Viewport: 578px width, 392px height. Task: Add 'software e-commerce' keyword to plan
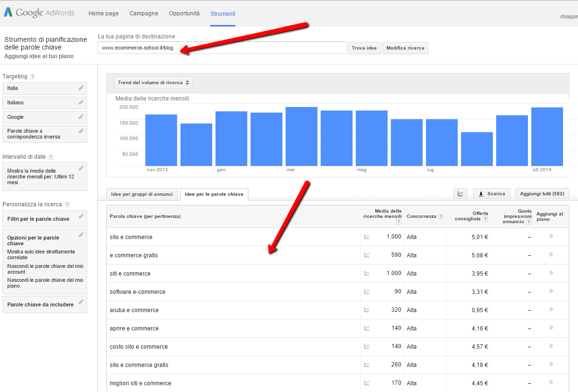(551, 291)
